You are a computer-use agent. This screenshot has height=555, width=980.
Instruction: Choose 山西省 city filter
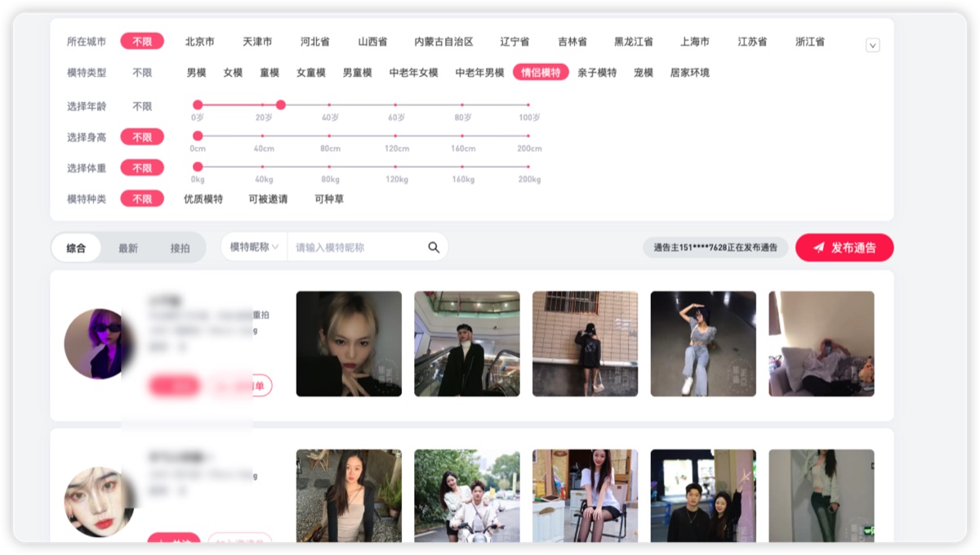click(x=372, y=41)
